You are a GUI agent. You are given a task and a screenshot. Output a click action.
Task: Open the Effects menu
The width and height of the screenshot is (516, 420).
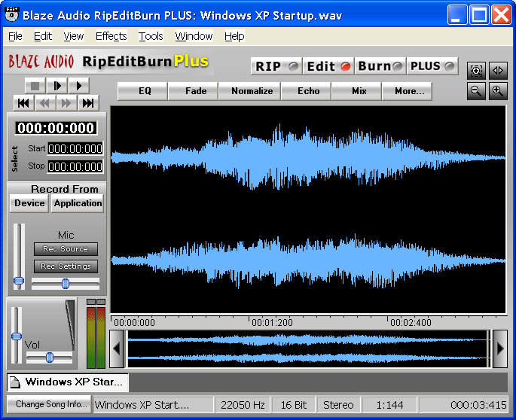111,36
